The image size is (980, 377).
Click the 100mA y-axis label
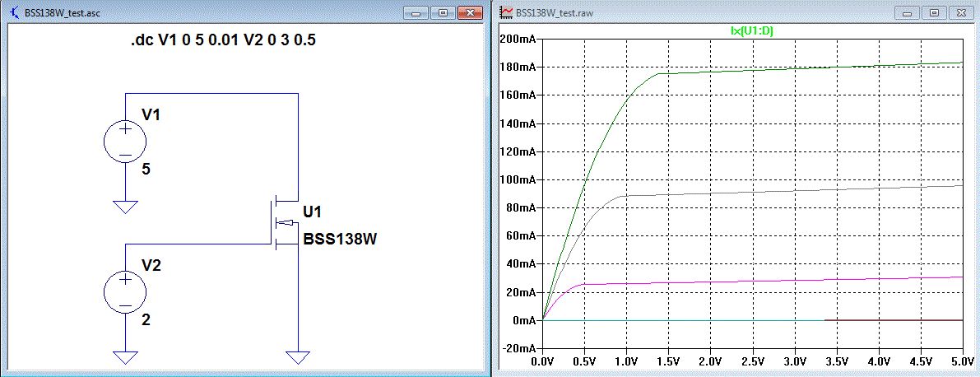point(519,179)
